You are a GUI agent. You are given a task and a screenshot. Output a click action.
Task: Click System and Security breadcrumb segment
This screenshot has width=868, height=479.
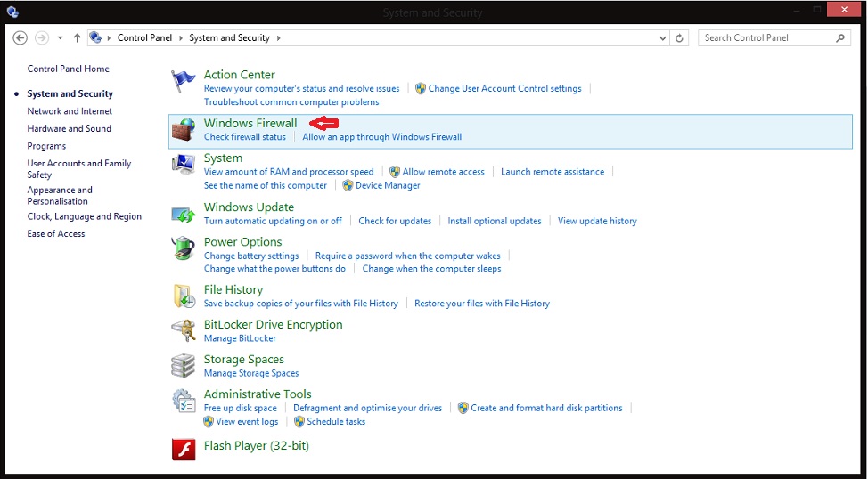pos(229,37)
